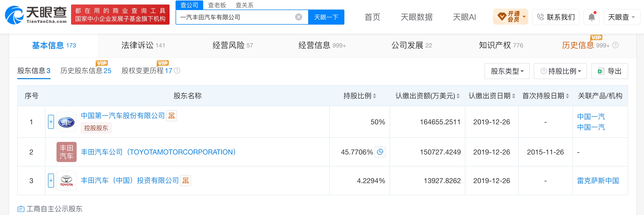Viewport: 644px width, 215px height.
Task: Open 中国第一汽车股份有限公司 shareholder link
Action: click(123, 116)
